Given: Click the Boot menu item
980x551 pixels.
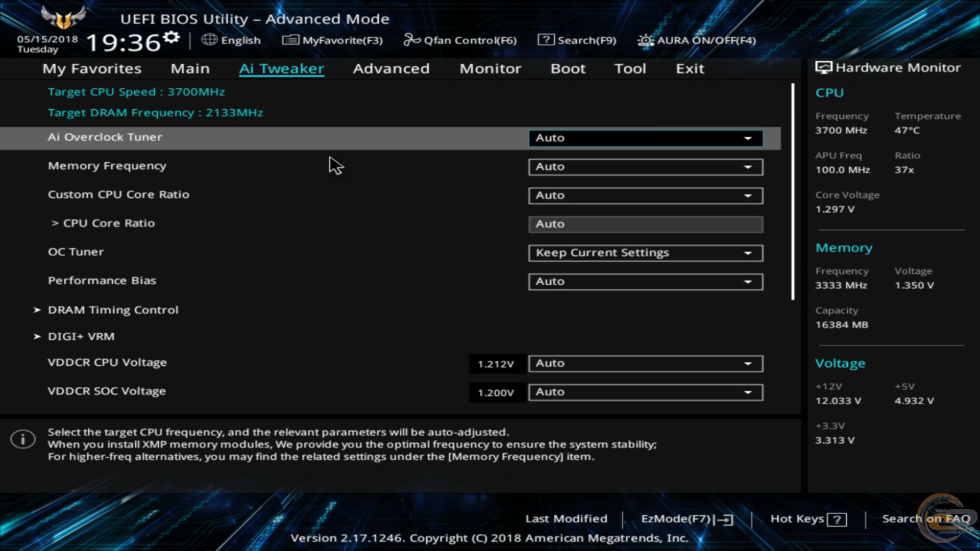Looking at the screenshot, I should tap(568, 68).
